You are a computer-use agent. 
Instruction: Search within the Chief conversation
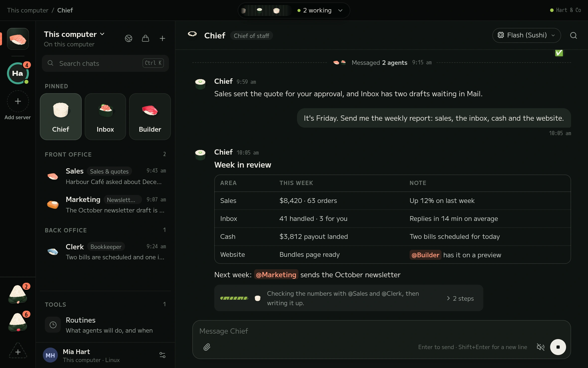coord(574,35)
